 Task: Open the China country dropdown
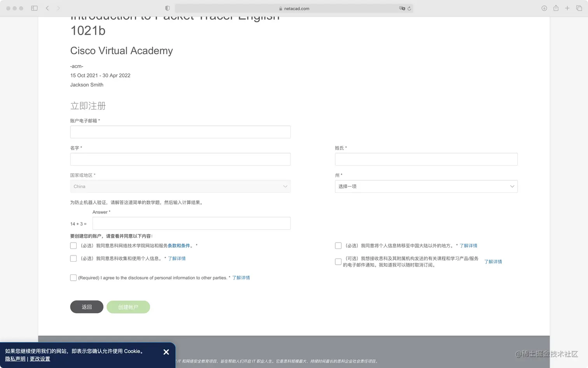pyautogui.click(x=180, y=187)
